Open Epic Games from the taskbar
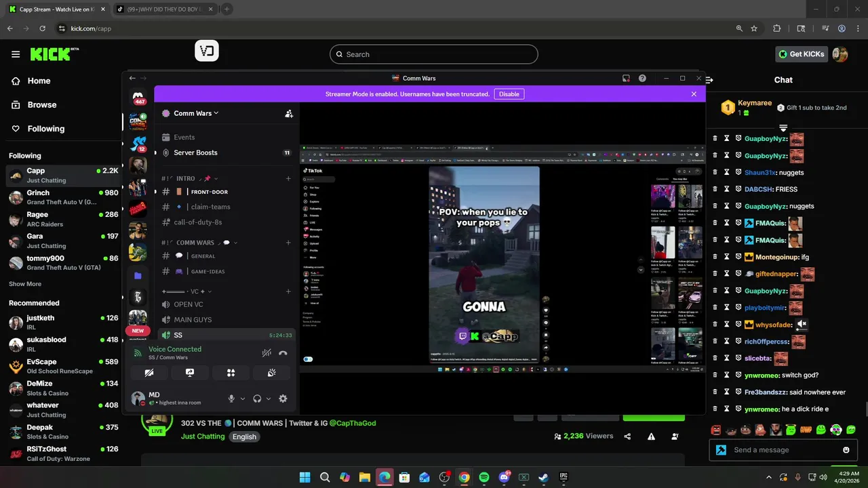This screenshot has height=488, width=868. coord(563,477)
